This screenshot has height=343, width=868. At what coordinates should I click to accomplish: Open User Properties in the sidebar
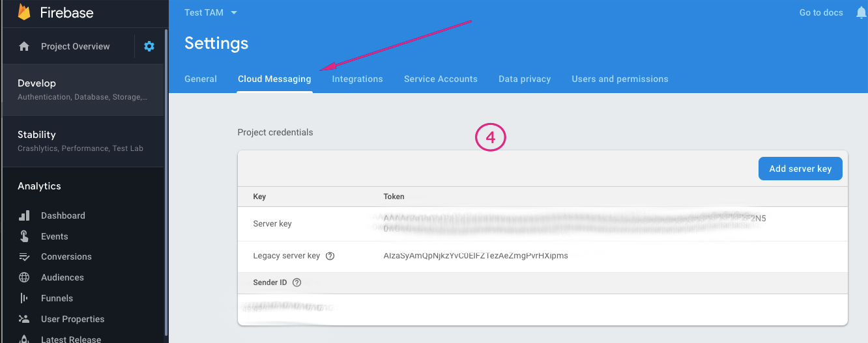click(x=73, y=319)
